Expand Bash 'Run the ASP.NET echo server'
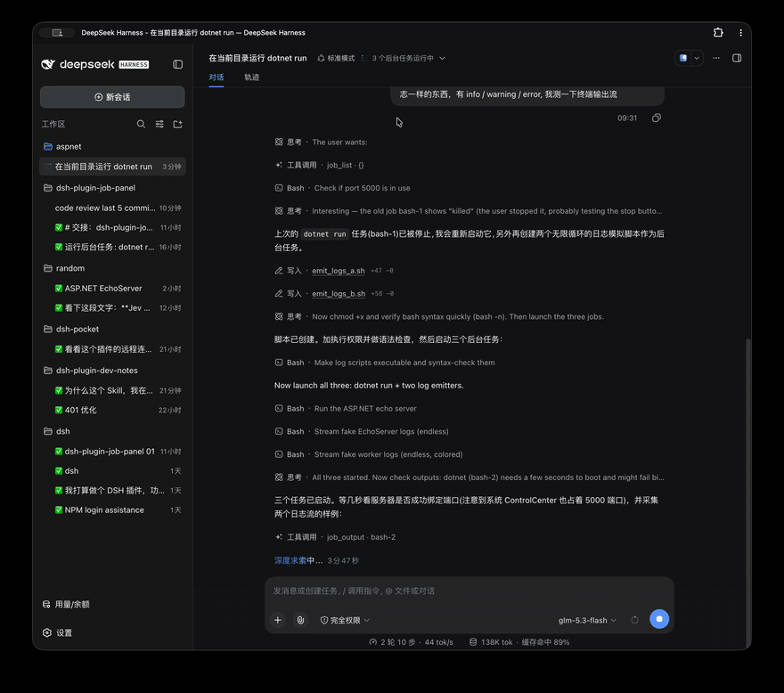Screen dimensions: 784x693 click(346, 409)
